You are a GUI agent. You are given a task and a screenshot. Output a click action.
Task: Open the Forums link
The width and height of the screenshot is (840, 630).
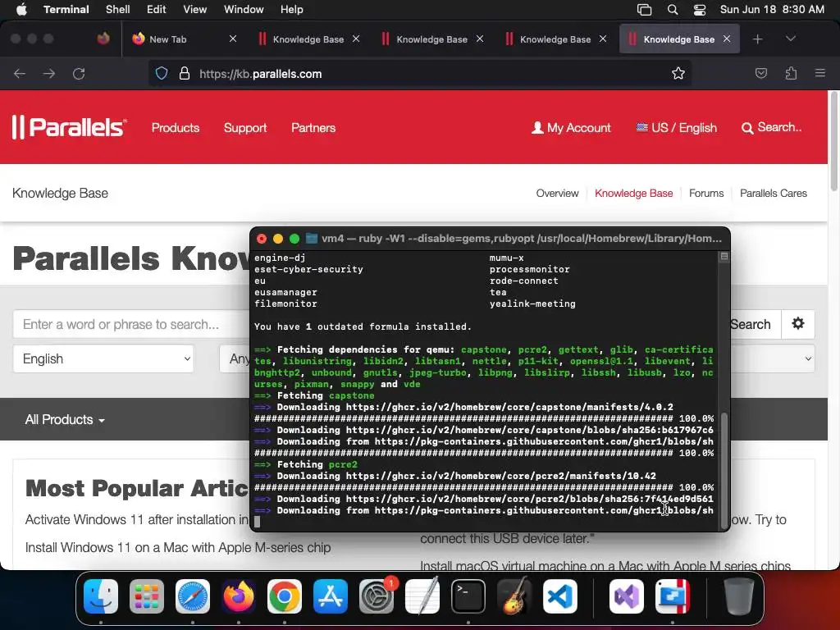tap(706, 194)
